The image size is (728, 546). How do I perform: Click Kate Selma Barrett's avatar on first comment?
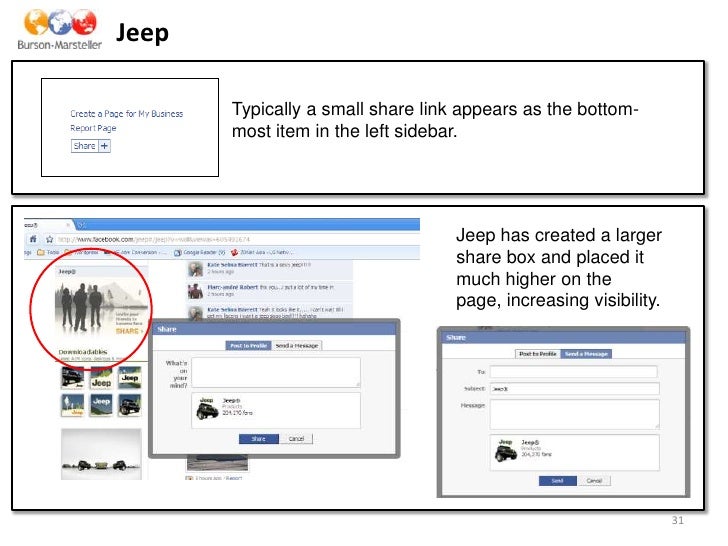pos(195,268)
